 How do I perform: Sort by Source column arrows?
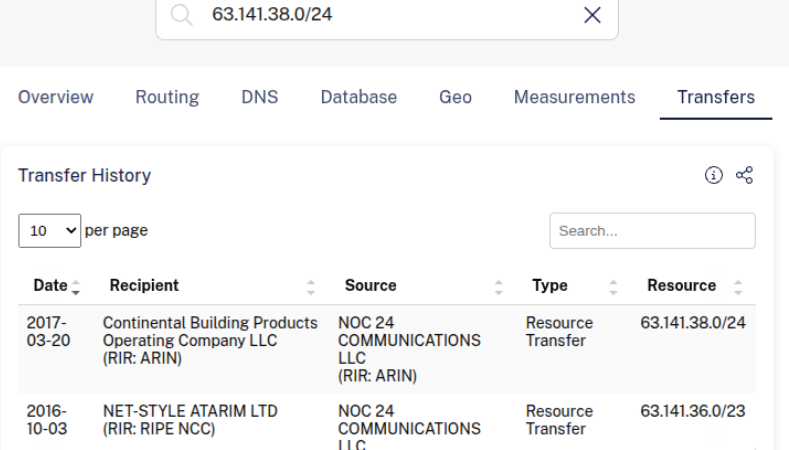pyautogui.click(x=498, y=286)
